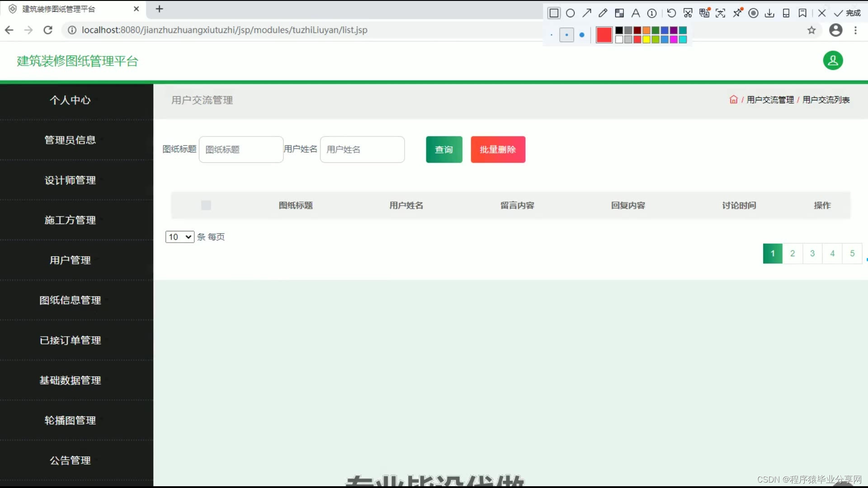Select the smallest brush size dot
The width and height of the screenshot is (868, 488).
[552, 35]
